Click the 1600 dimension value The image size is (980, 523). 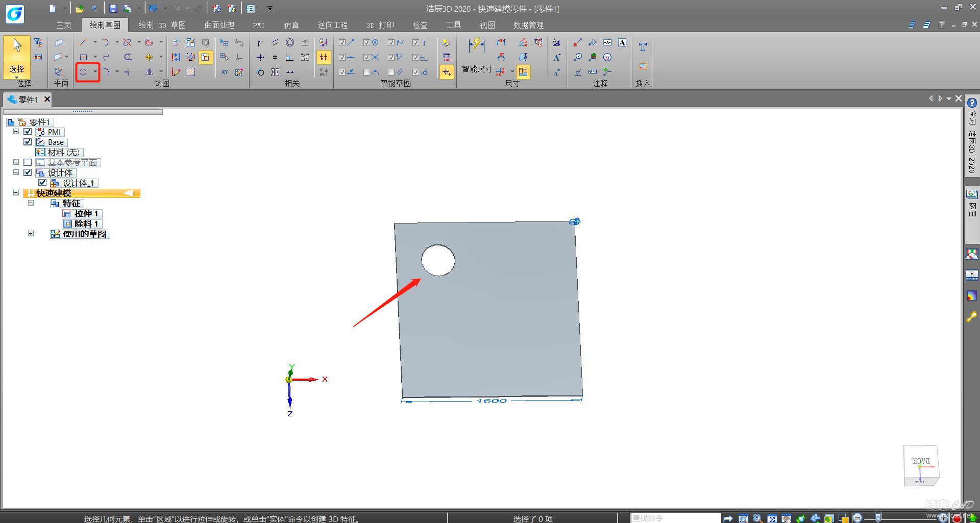tap(492, 401)
